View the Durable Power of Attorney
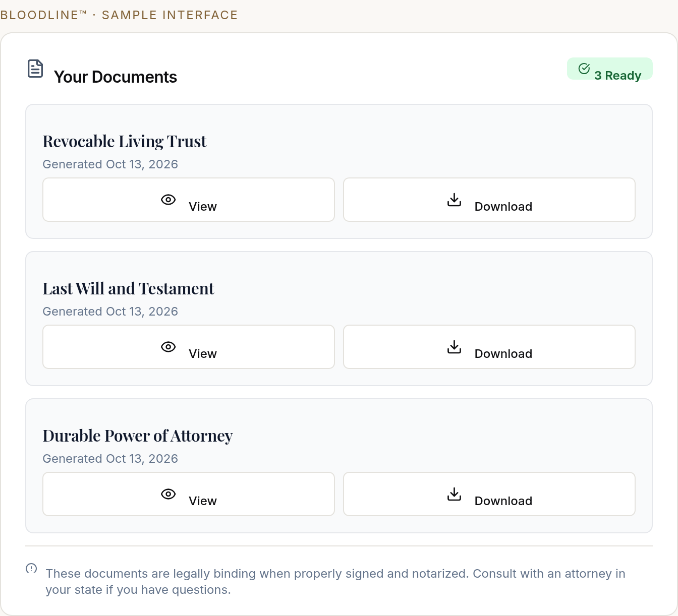The width and height of the screenshot is (678, 616). pos(189,494)
